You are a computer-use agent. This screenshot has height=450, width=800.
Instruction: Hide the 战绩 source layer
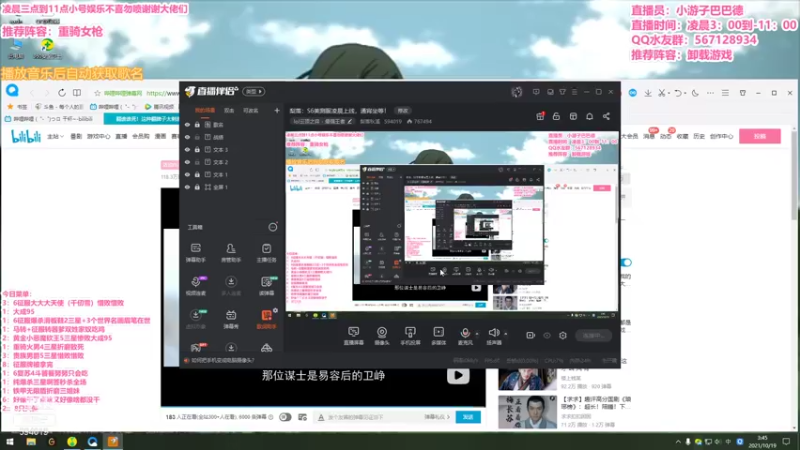[187, 137]
